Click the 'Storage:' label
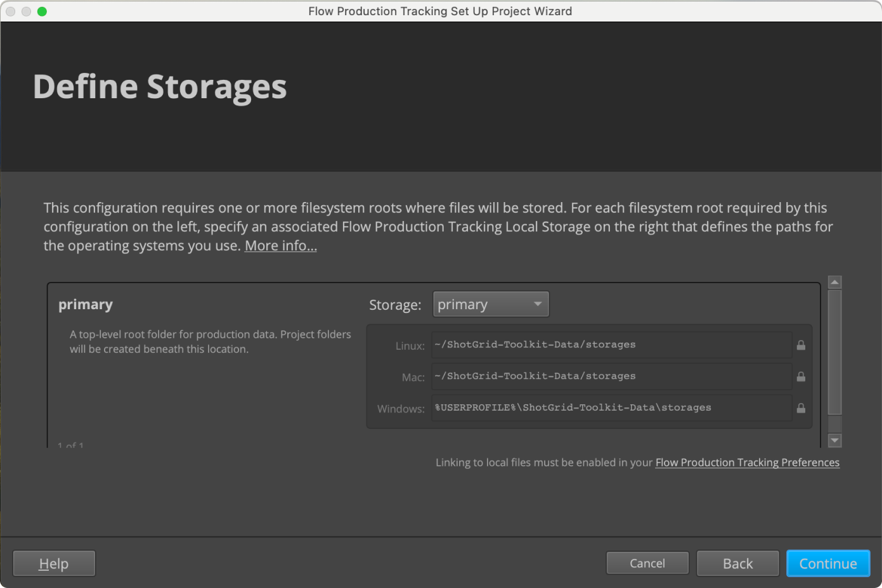This screenshot has width=882, height=588. point(395,305)
